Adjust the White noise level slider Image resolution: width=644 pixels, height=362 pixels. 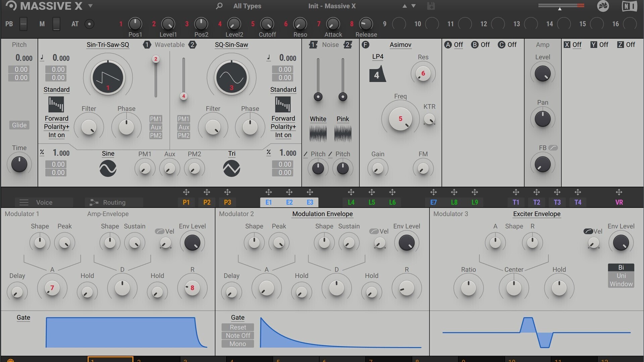[318, 97]
